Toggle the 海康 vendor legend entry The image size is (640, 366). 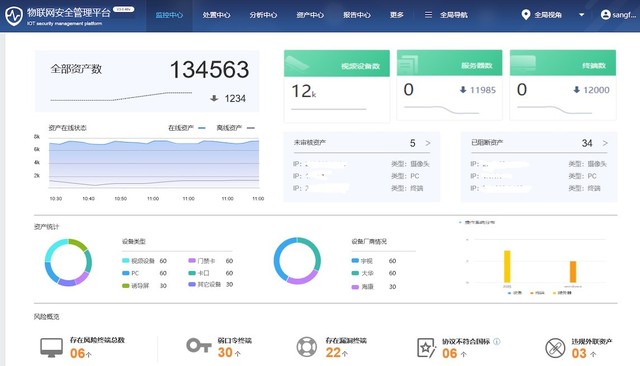(373, 287)
